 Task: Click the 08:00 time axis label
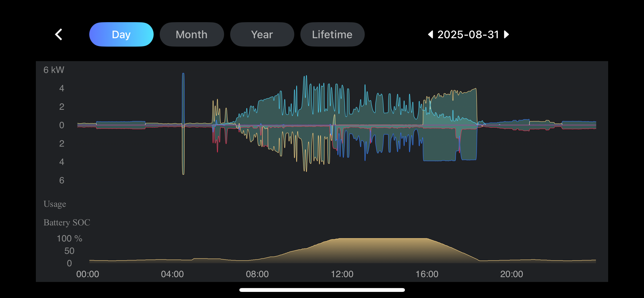click(257, 274)
